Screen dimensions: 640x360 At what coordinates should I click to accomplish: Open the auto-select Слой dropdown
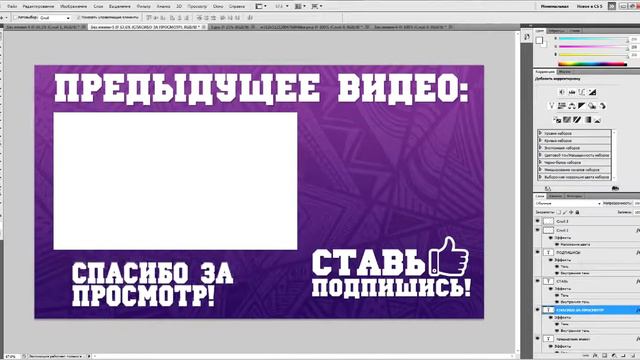pyautogui.click(x=55, y=18)
